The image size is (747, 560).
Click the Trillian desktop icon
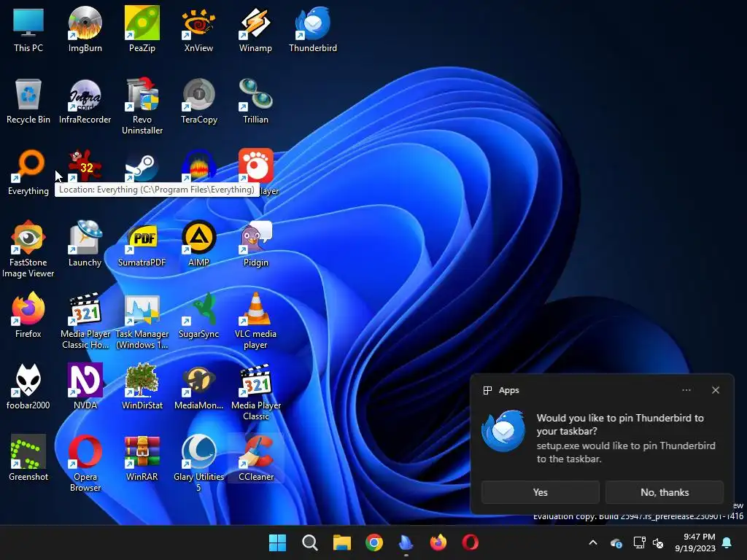tap(255, 101)
